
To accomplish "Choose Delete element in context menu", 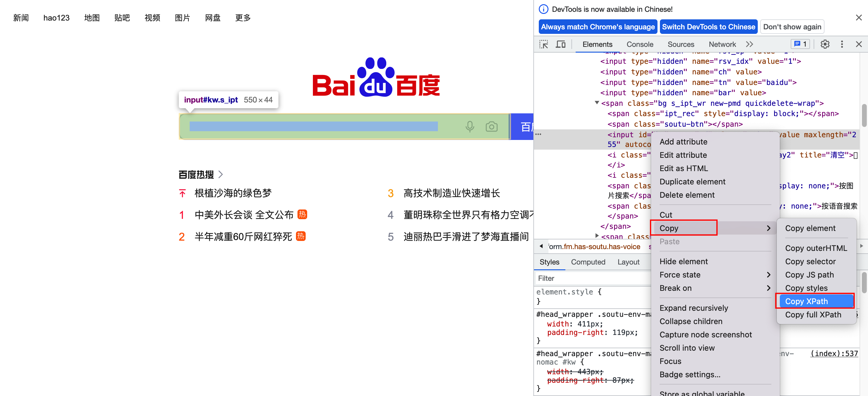I will (x=687, y=195).
